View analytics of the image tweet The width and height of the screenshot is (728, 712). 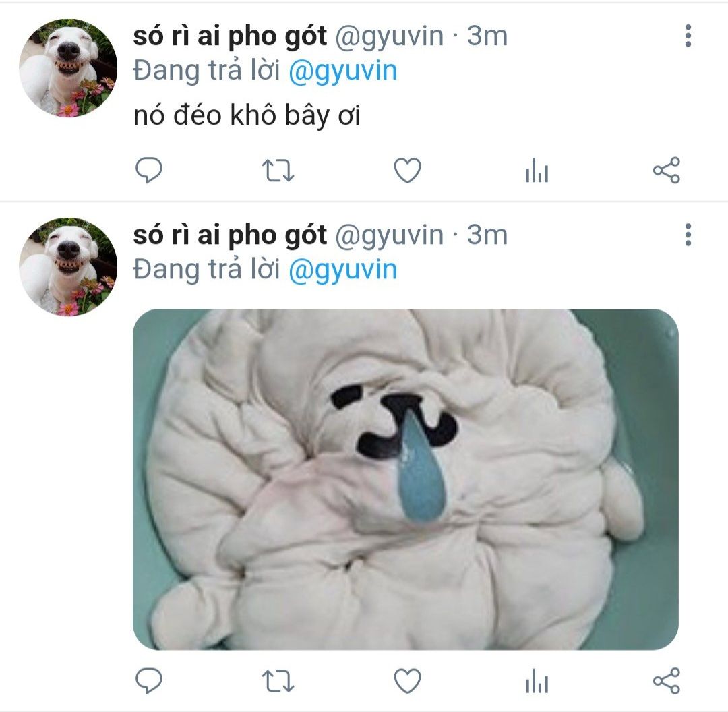537,680
